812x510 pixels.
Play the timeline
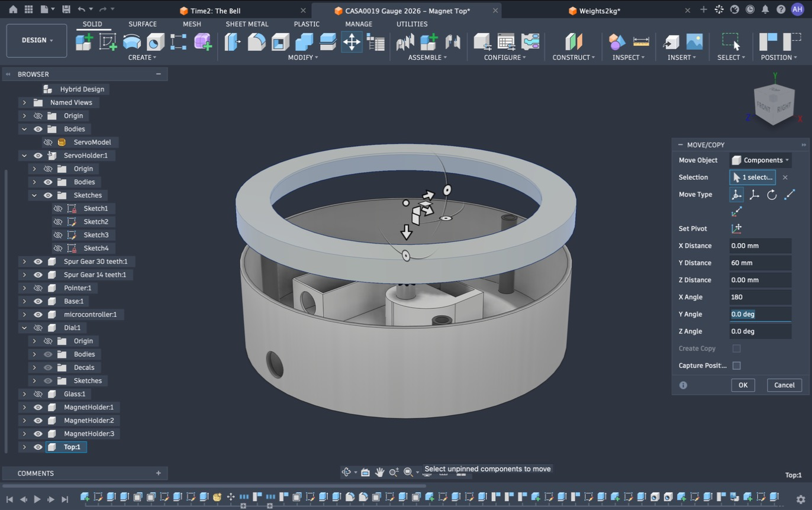(37, 499)
